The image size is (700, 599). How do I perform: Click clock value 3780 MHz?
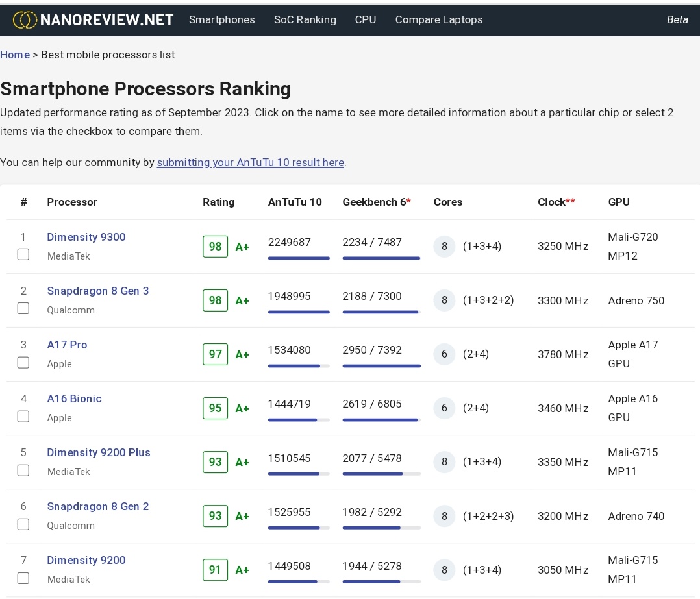pos(563,354)
